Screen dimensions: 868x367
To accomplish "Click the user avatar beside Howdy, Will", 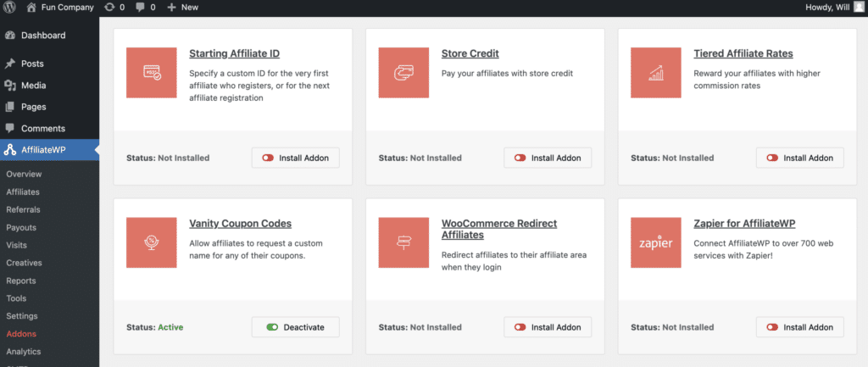I will coord(858,7).
